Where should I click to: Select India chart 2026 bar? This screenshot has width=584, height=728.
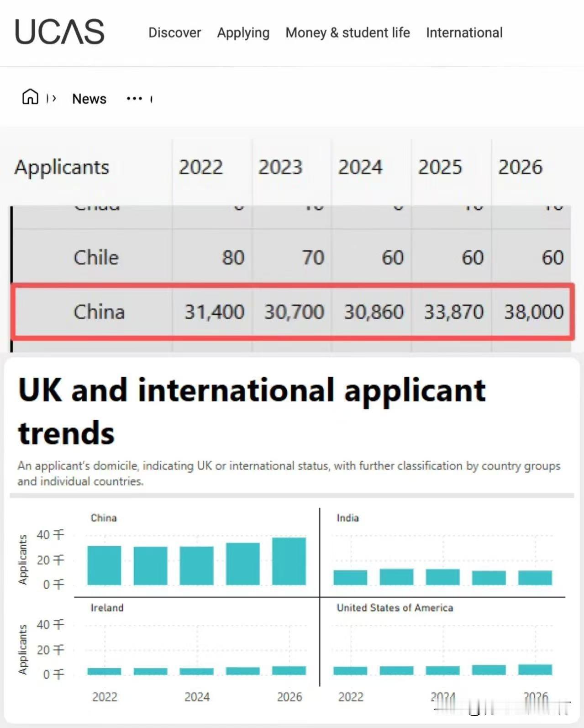pos(535,578)
